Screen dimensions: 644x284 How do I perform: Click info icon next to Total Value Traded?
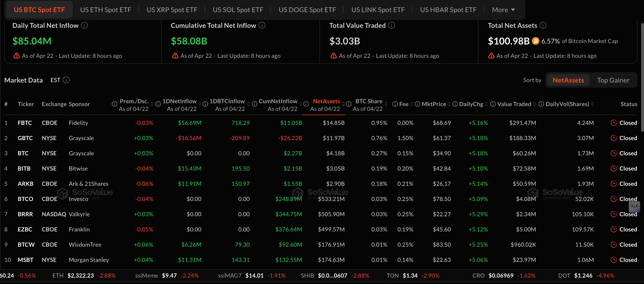tap(392, 25)
